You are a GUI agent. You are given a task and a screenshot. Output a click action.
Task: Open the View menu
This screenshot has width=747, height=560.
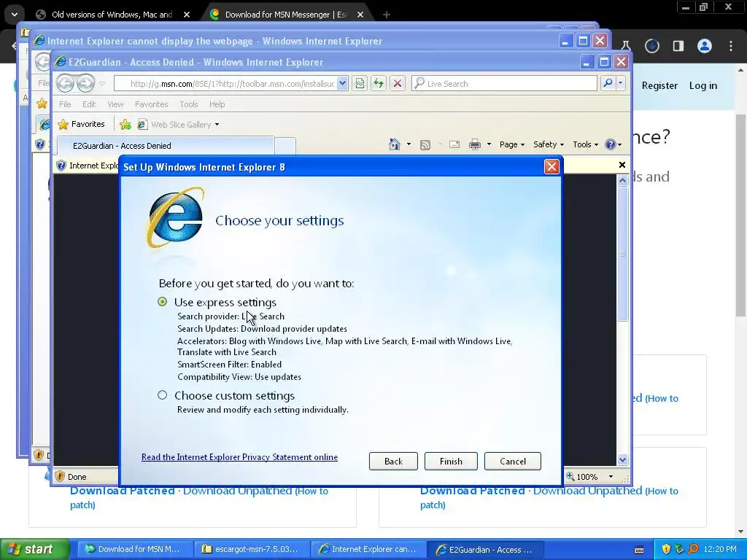[x=115, y=104]
